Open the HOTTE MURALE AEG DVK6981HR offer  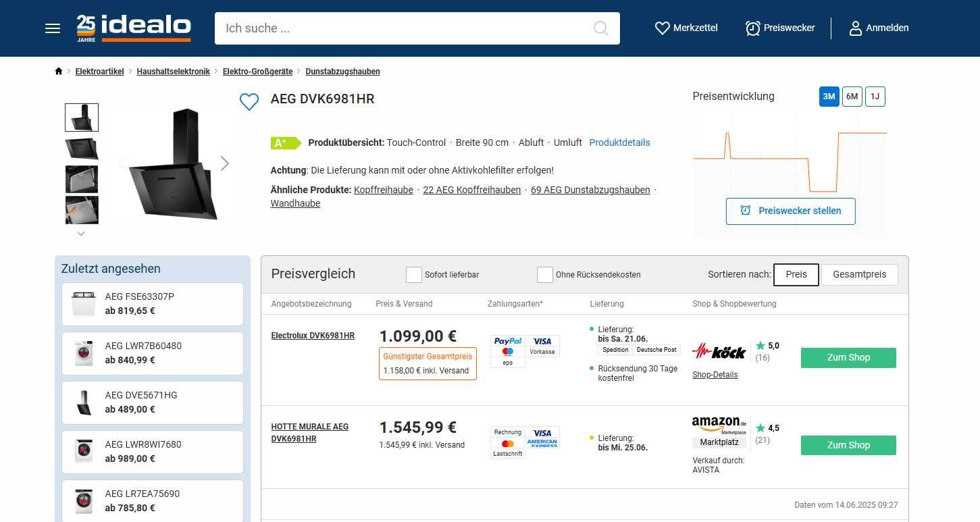tap(310, 433)
